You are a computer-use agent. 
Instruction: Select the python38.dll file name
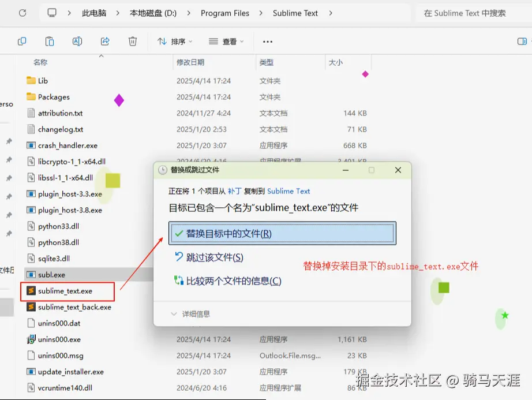click(x=58, y=242)
